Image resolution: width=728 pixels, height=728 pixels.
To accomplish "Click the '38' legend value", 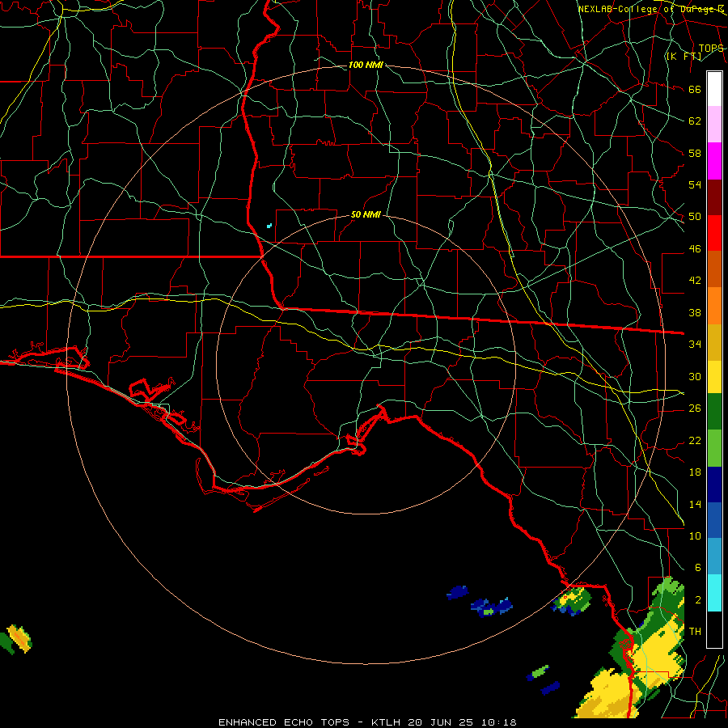I will tap(695, 312).
